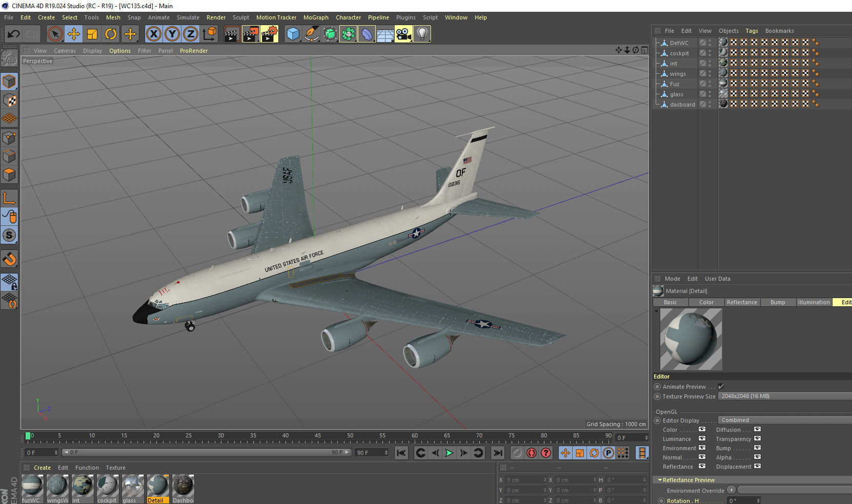Select the dasboard object in the list

tap(682, 104)
